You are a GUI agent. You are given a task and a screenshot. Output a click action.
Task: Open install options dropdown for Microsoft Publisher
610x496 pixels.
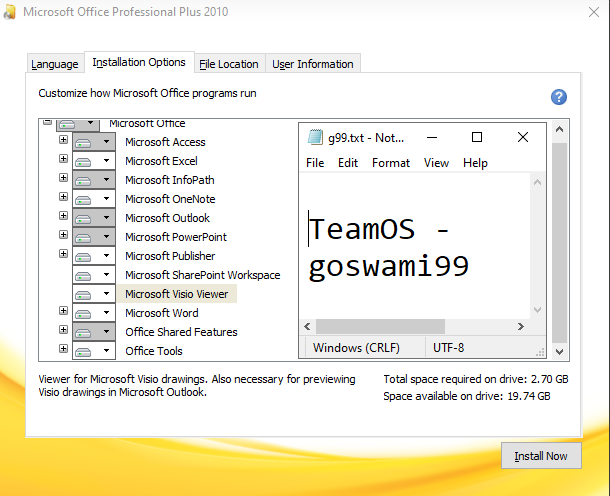pos(107,256)
